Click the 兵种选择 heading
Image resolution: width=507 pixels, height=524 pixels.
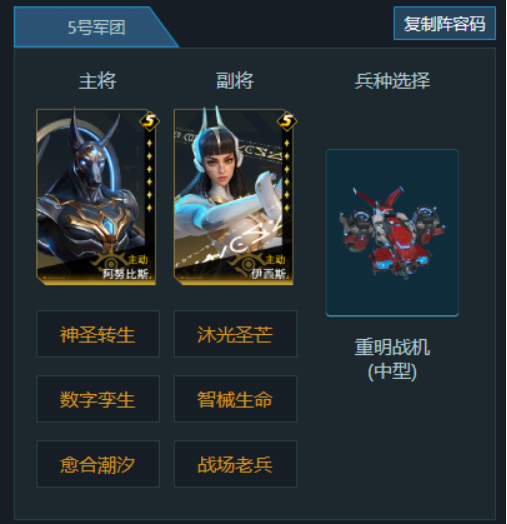[392, 81]
